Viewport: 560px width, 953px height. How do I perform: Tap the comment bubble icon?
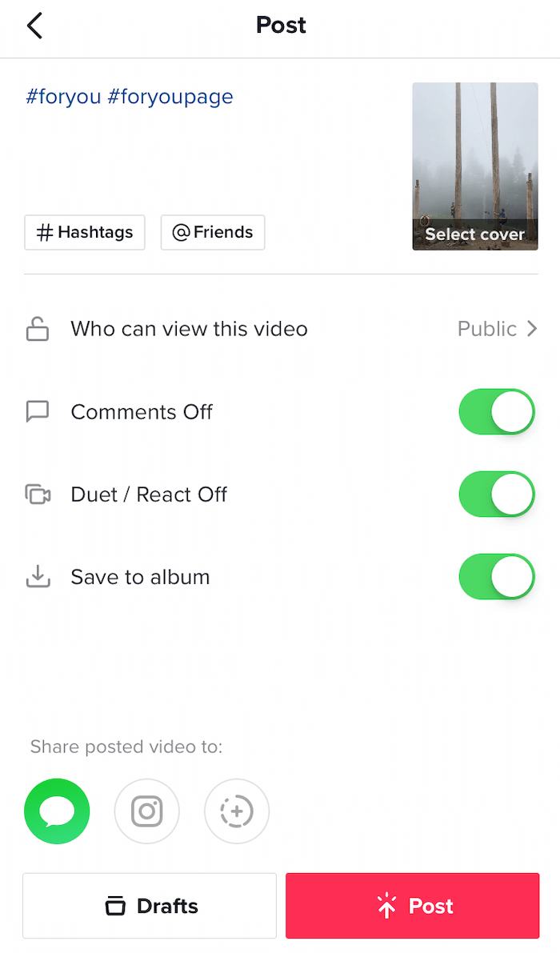[38, 412]
